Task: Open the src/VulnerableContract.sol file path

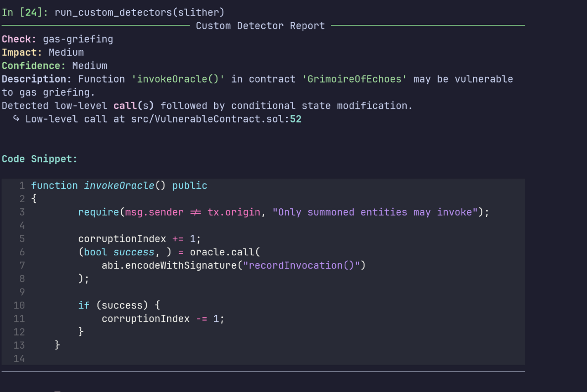Action: (208, 119)
